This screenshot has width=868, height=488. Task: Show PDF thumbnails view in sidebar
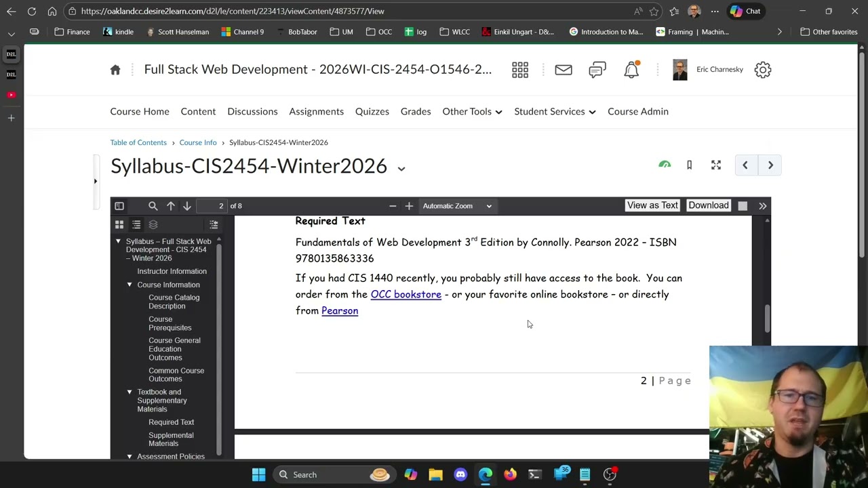click(119, 224)
